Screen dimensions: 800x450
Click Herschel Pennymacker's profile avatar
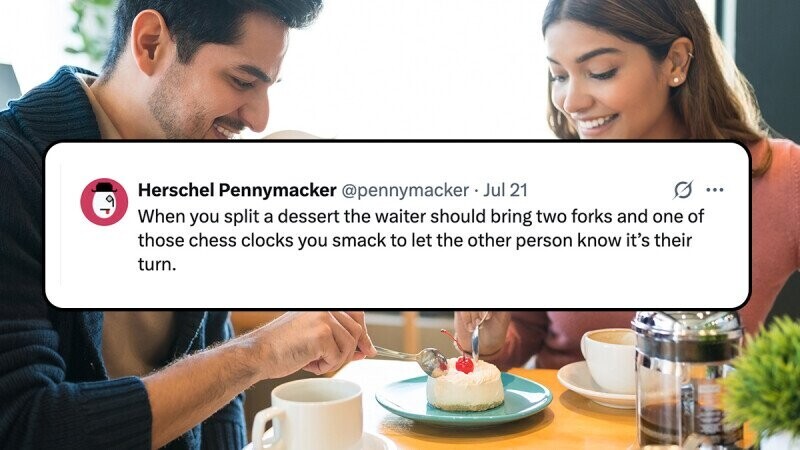tap(104, 202)
